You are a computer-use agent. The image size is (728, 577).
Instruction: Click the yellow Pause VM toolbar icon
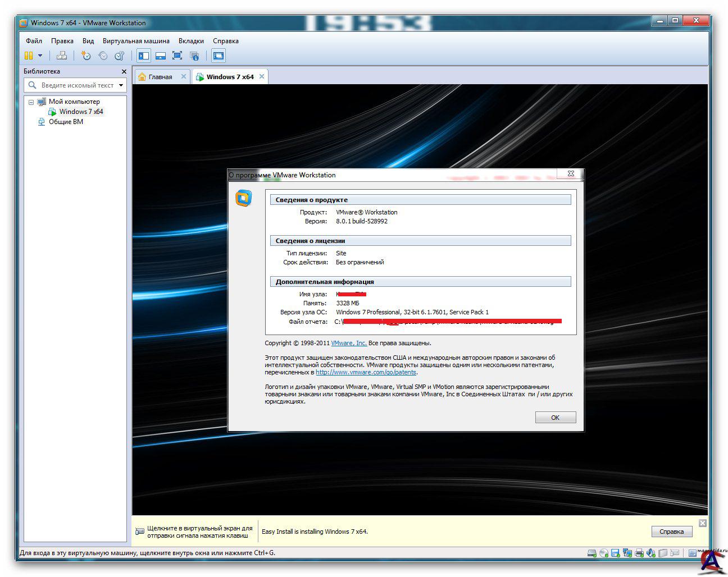click(x=29, y=56)
